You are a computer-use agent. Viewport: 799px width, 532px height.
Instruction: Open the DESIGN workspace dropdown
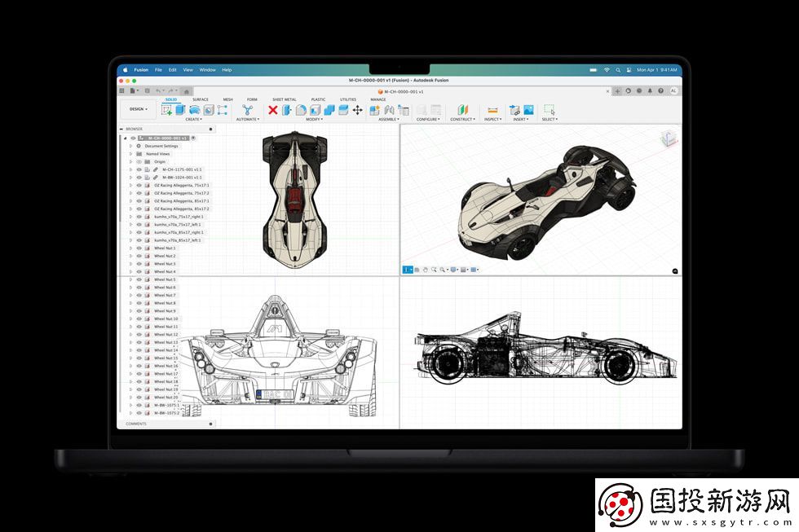(137, 109)
